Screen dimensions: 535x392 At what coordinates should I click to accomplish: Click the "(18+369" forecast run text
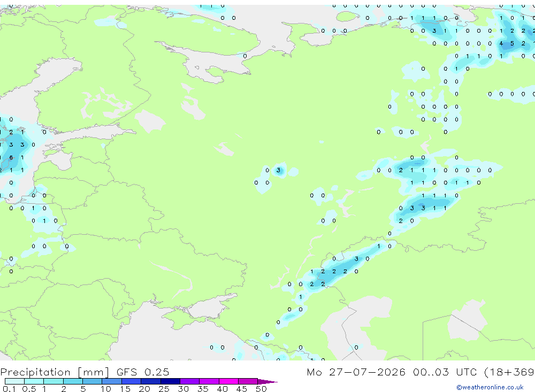[x=509, y=372]
